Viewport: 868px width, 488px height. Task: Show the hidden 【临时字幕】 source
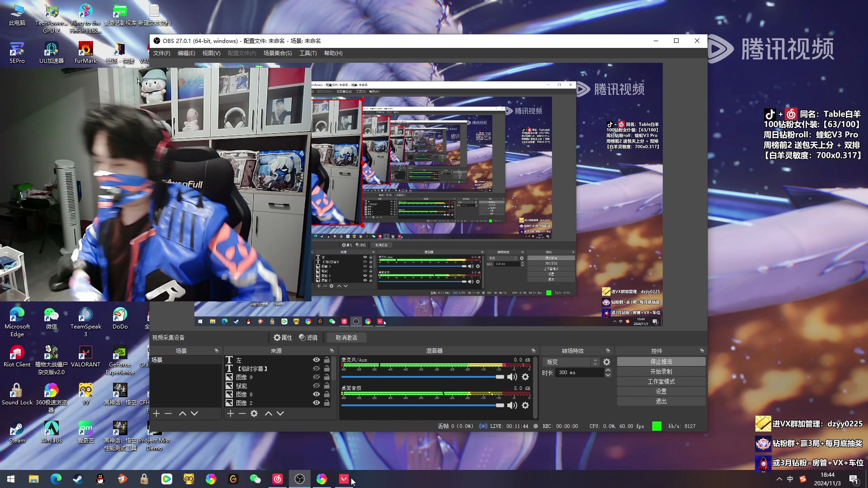click(x=316, y=369)
